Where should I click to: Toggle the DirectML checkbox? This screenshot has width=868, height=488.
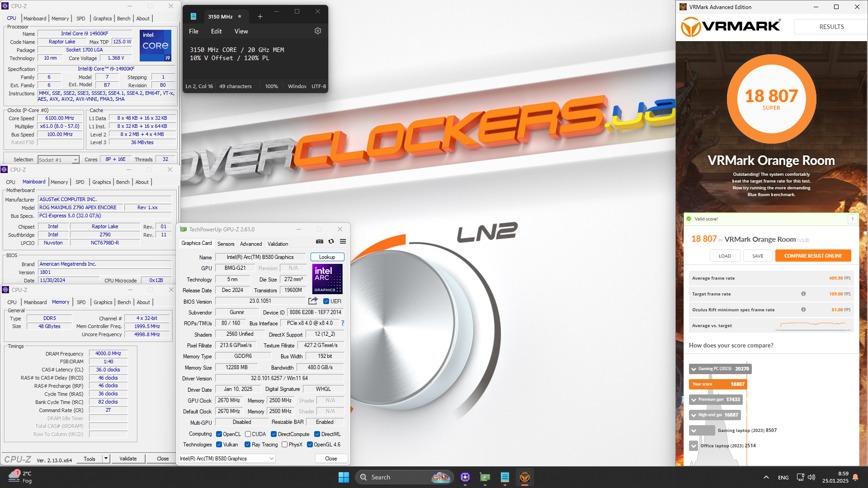tap(317, 434)
